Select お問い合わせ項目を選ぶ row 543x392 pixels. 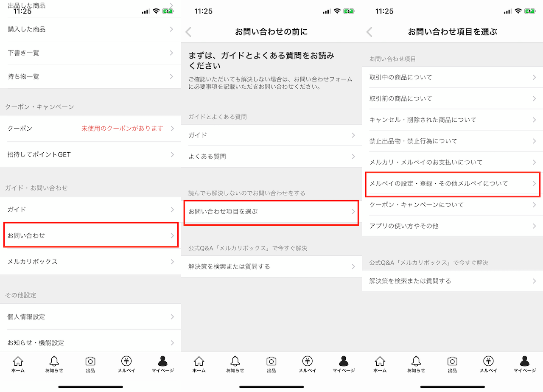(271, 211)
